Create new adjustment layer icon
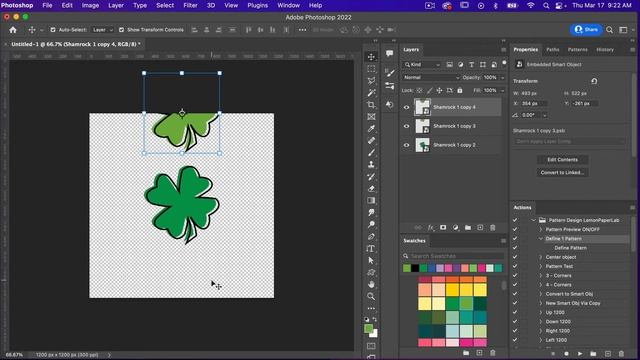Screen dimensions: 640x360 pyautogui.click(x=456, y=228)
